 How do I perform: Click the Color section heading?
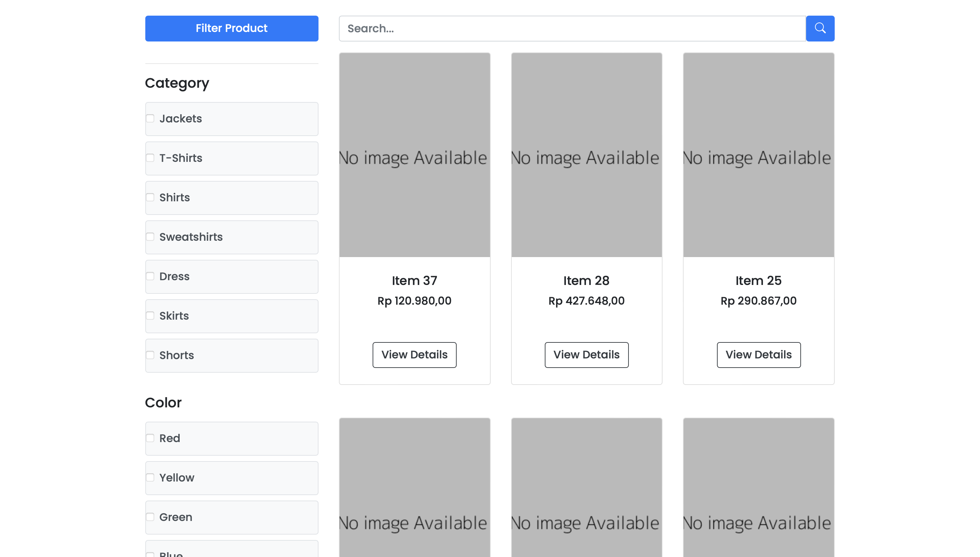(x=163, y=403)
